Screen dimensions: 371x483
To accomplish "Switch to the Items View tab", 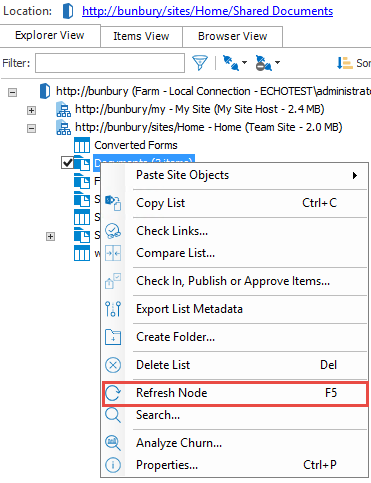I will [141, 36].
